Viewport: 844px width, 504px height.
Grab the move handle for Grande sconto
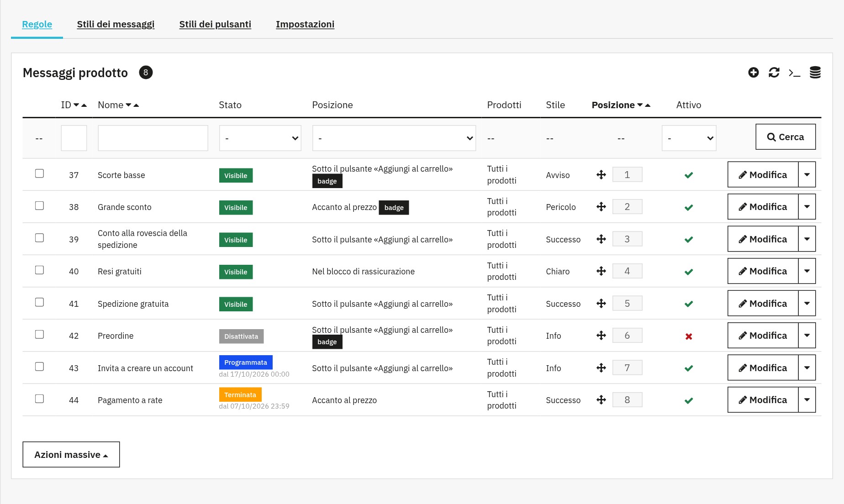coord(601,207)
